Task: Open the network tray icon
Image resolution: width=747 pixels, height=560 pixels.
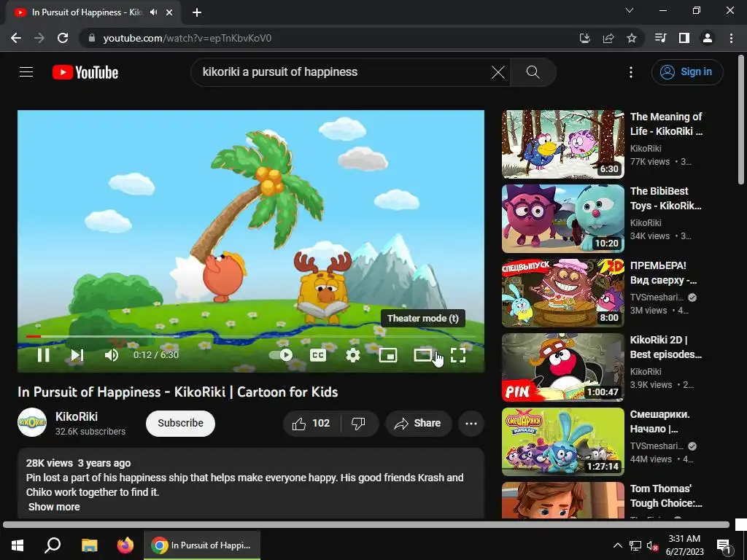Action: pos(635,545)
